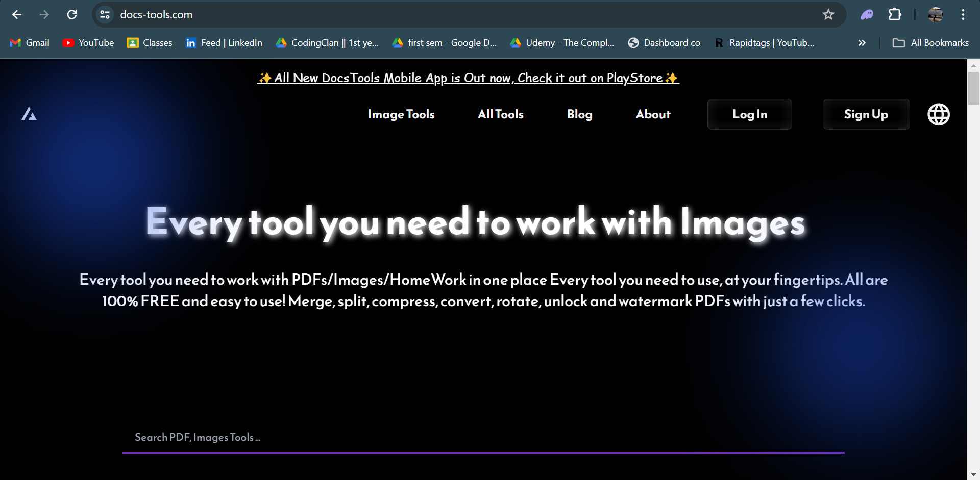The height and width of the screenshot is (480, 980).
Task: Open the Gmail bookmark
Action: [30, 43]
